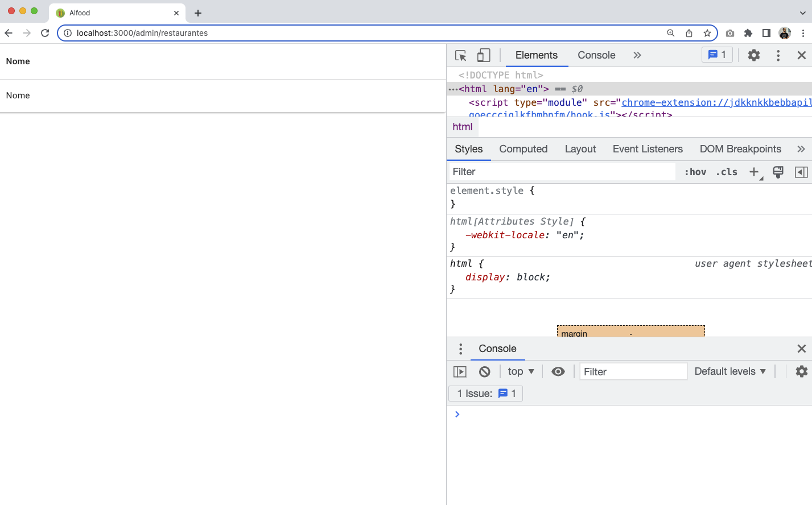Image resolution: width=812 pixels, height=505 pixels.
Task: Show more style pane tabs chevron
Action: [x=801, y=149]
